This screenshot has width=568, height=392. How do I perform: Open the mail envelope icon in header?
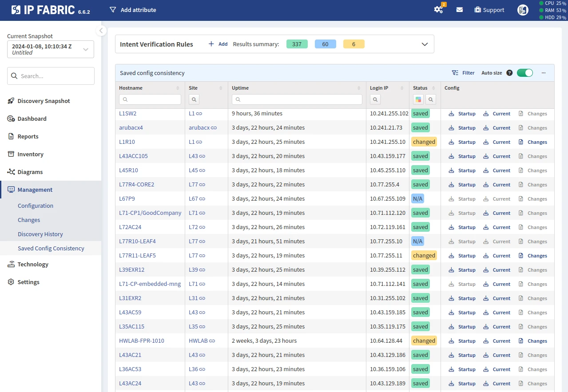click(460, 10)
